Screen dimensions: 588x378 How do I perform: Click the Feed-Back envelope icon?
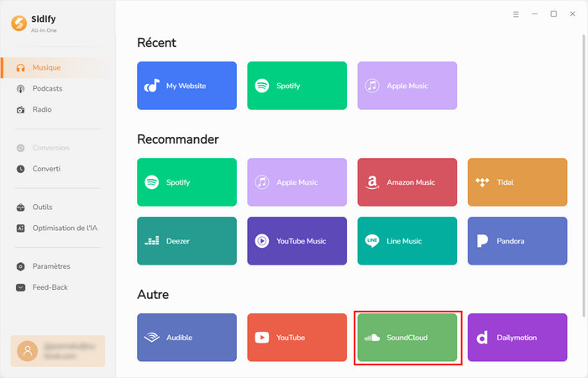(x=22, y=287)
